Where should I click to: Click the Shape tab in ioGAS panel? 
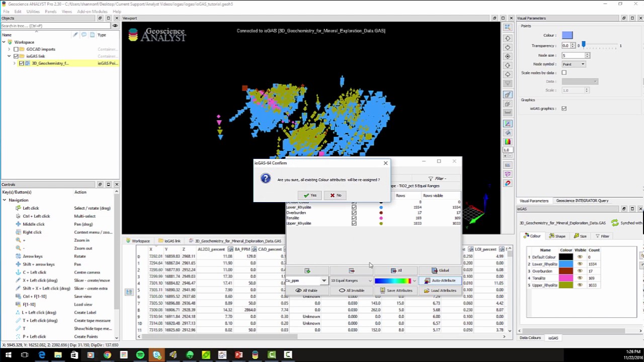click(557, 236)
